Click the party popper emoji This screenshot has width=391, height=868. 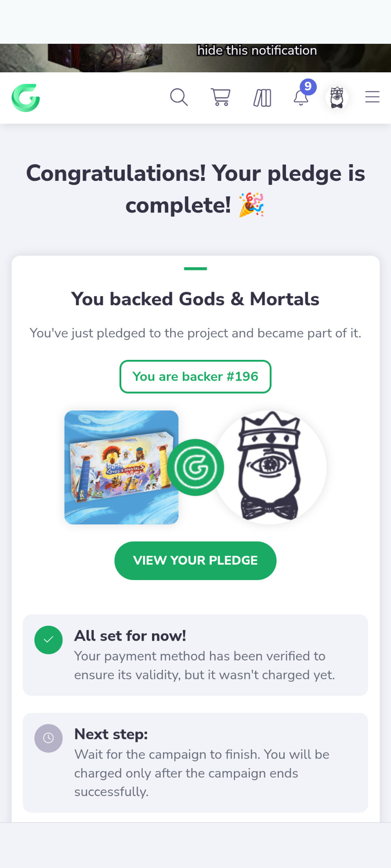252,205
